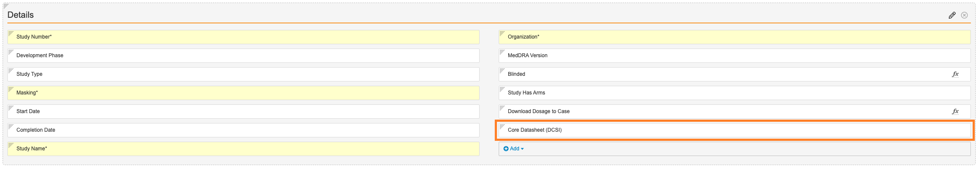Grab the drag handle on Study Name field

click(11, 145)
